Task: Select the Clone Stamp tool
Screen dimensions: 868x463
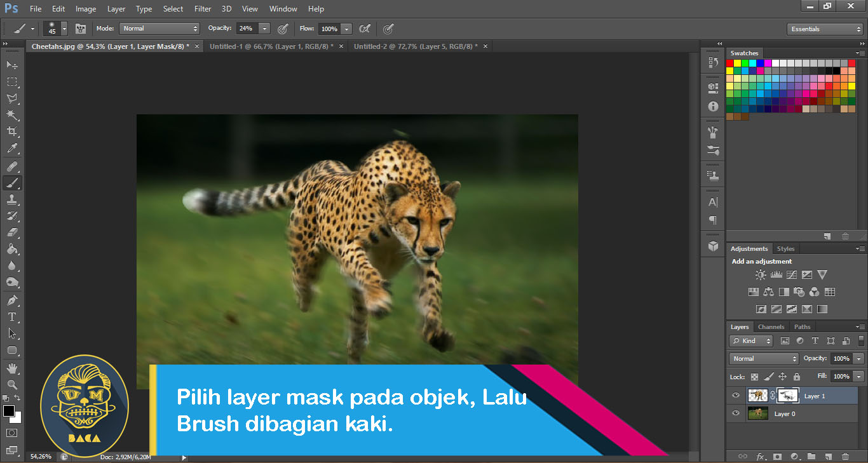Action: pyautogui.click(x=13, y=199)
